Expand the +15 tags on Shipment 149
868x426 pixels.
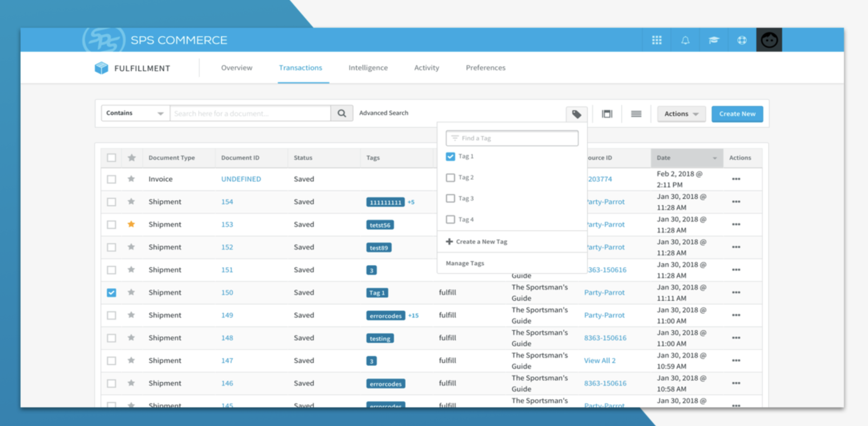click(414, 315)
